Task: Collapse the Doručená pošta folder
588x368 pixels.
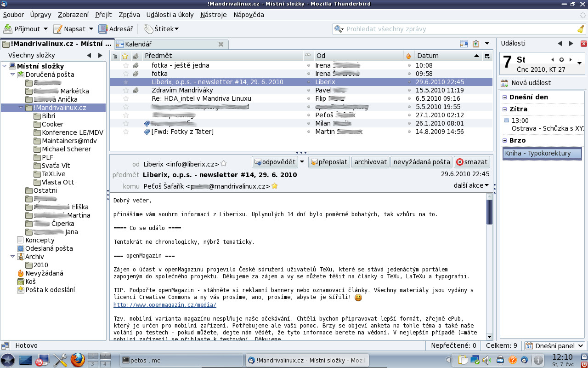Action: pos(13,75)
